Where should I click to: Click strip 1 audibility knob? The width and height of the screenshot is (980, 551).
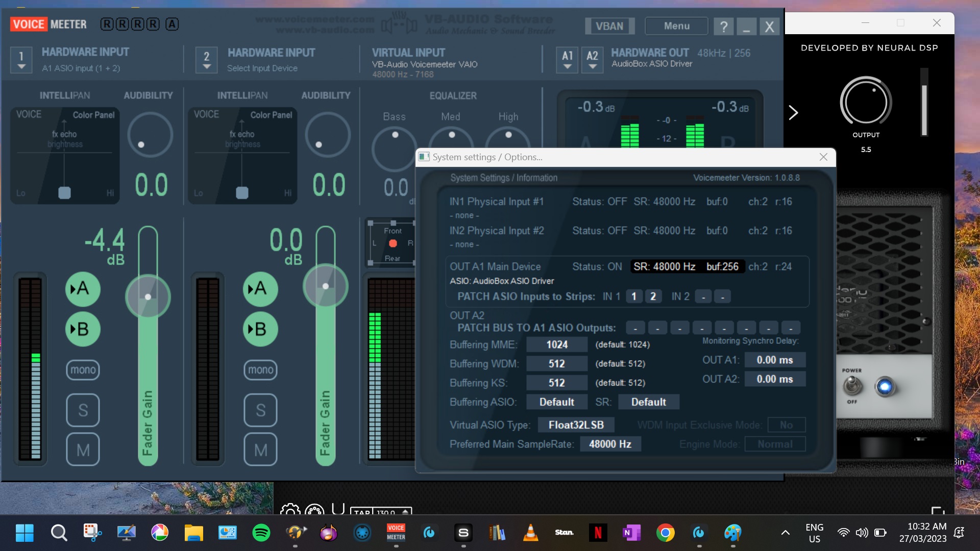[x=150, y=135]
